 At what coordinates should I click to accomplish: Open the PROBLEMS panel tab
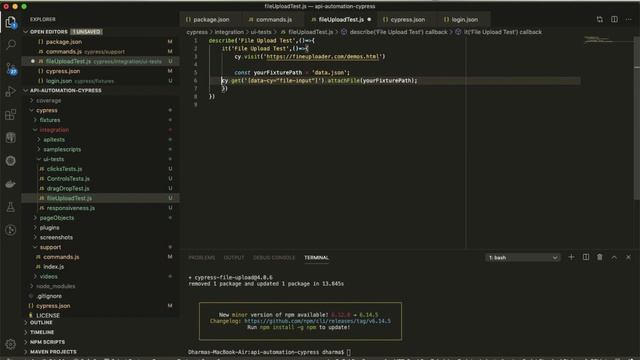(202, 258)
